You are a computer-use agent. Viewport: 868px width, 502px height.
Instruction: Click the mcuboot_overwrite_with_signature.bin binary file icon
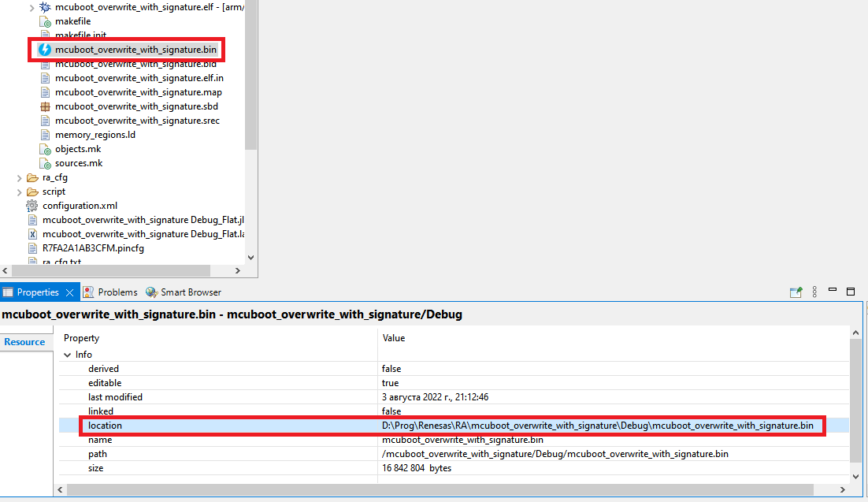point(45,49)
